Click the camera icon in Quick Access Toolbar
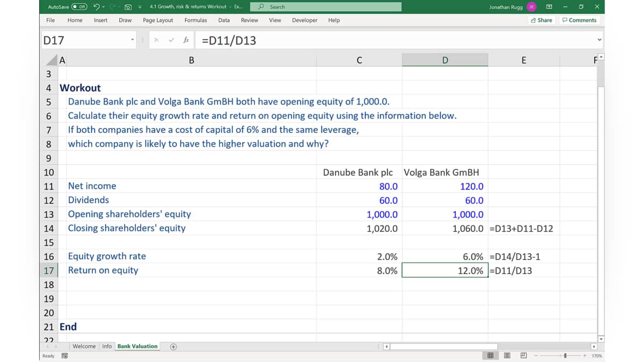This screenshot has width=644, height=362. point(129,7)
